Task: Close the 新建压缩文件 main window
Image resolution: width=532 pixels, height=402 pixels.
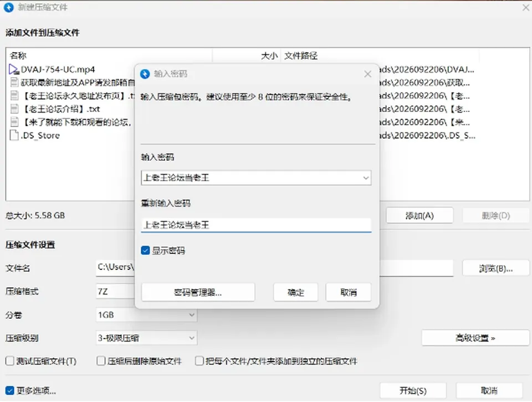Action: [x=526, y=7]
